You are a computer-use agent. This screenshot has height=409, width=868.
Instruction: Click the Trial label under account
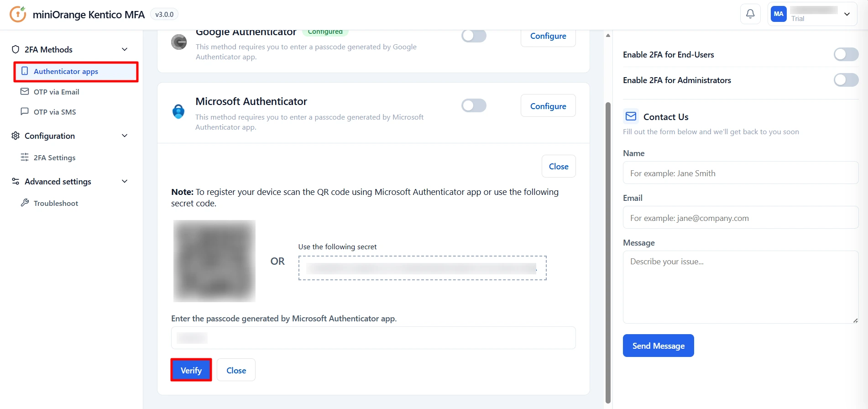(x=798, y=19)
